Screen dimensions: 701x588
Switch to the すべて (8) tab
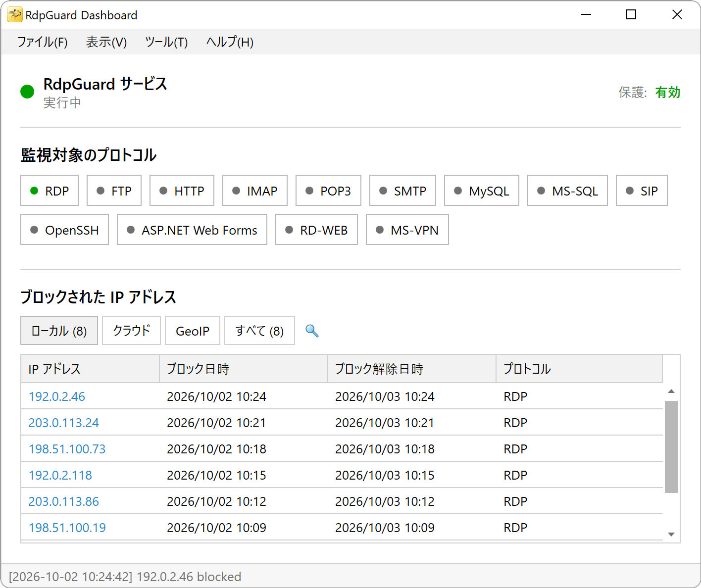pos(259,331)
